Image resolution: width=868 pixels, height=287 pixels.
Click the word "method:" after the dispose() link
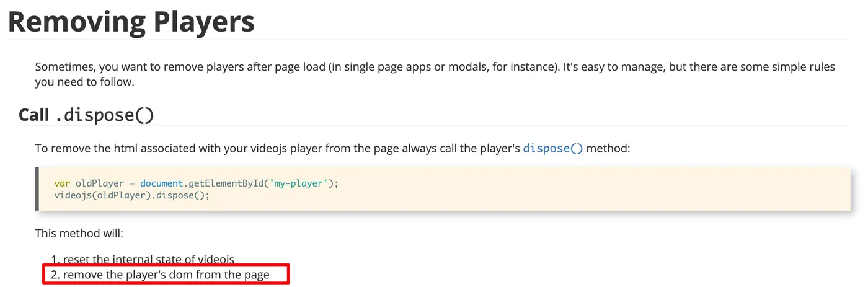click(608, 148)
